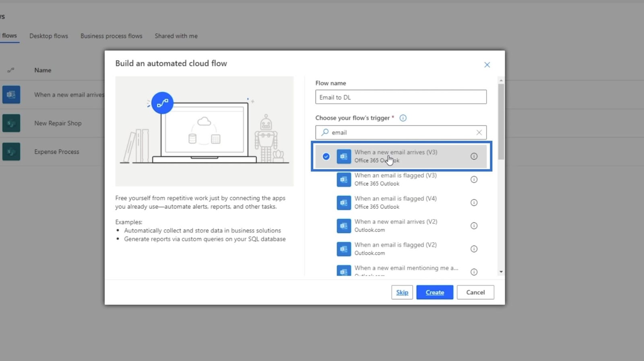Click the search magnifier icon in trigger box
Screen dimensions: 644x361
325,132
